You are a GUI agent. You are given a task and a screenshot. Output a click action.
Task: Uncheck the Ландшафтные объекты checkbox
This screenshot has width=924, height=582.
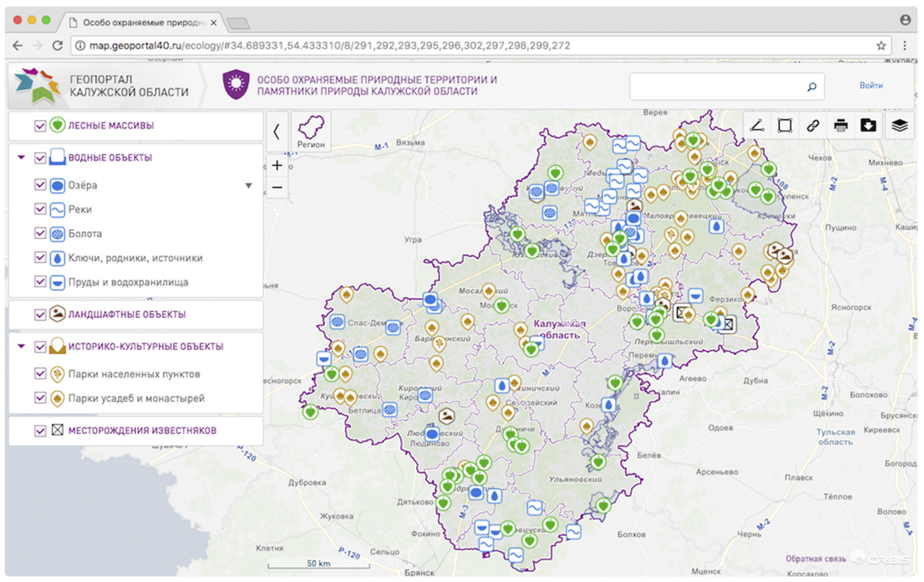pos(40,315)
